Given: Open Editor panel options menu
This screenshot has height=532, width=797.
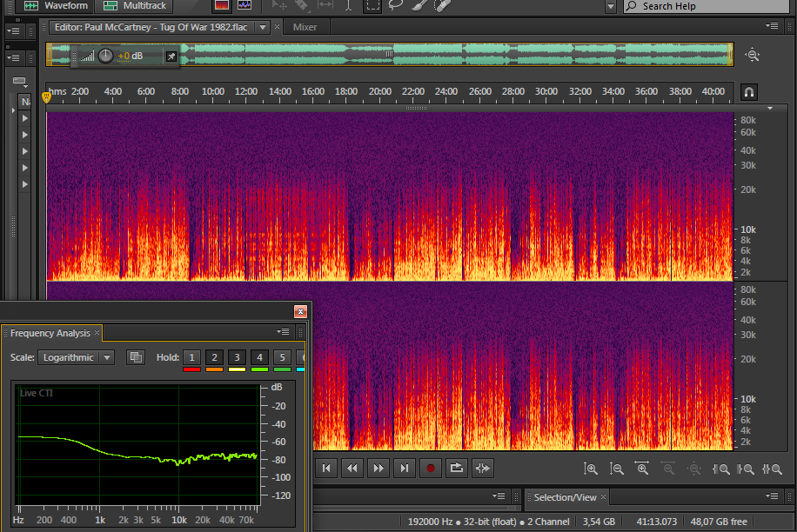Looking at the screenshot, I should pos(772,26).
